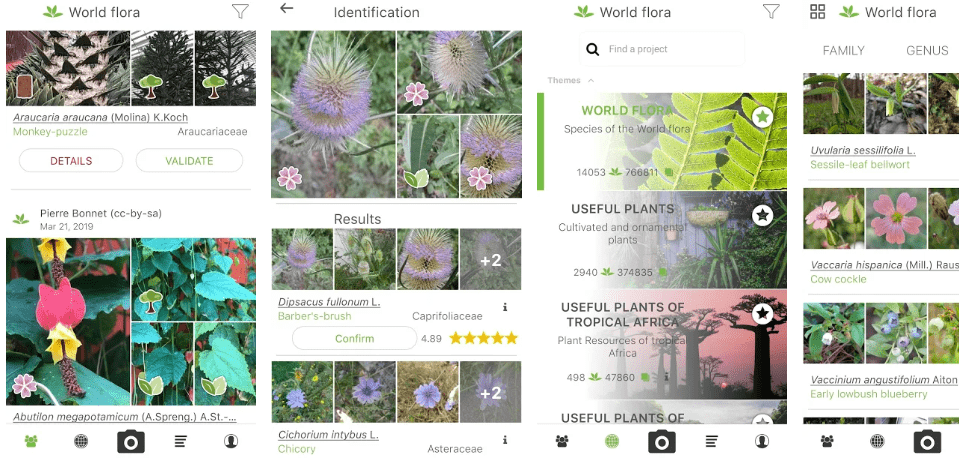Open the filter funnel above Araucaria araucana photos

tap(240, 12)
